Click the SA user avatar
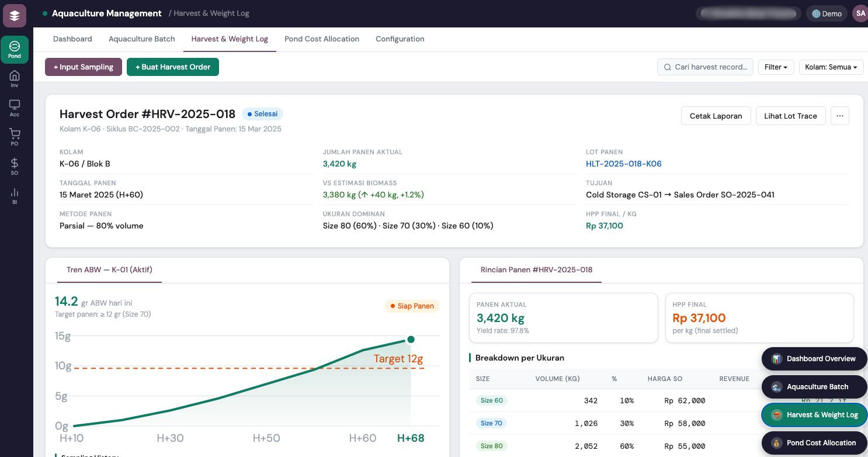 click(x=860, y=13)
